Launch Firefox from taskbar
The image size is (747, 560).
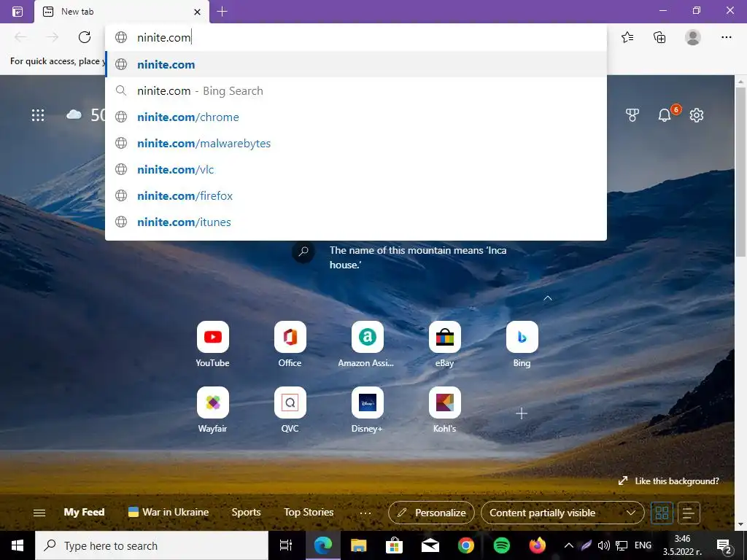tap(538, 545)
